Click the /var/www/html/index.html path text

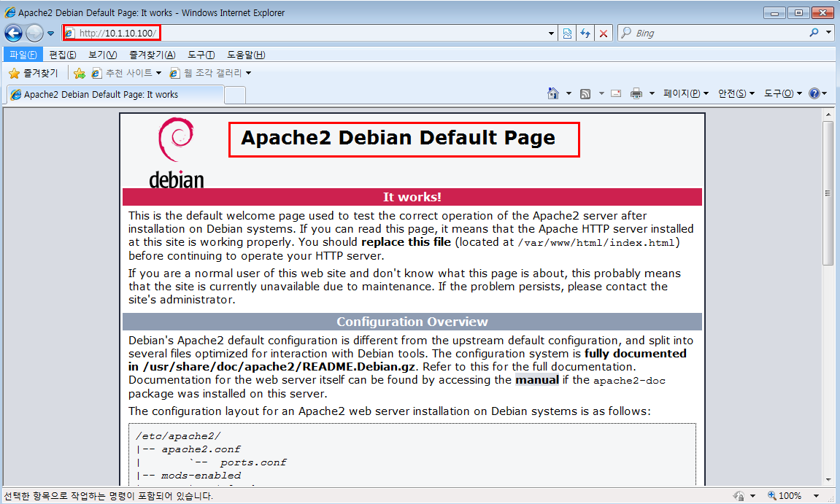[596, 243]
